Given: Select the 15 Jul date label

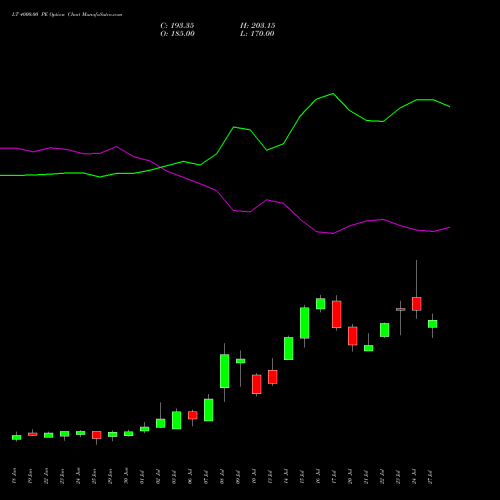Looking at the screenshot, I should (302, 476).
